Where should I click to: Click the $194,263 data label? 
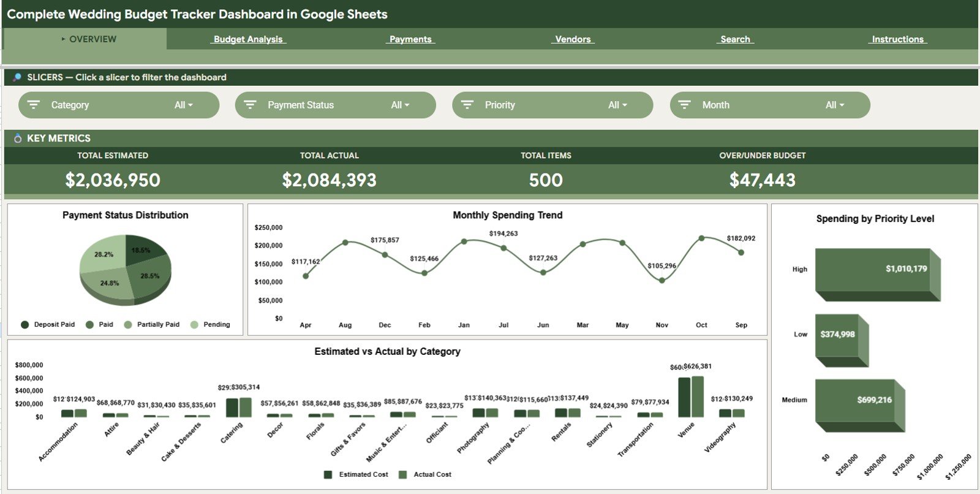(503, 234)
